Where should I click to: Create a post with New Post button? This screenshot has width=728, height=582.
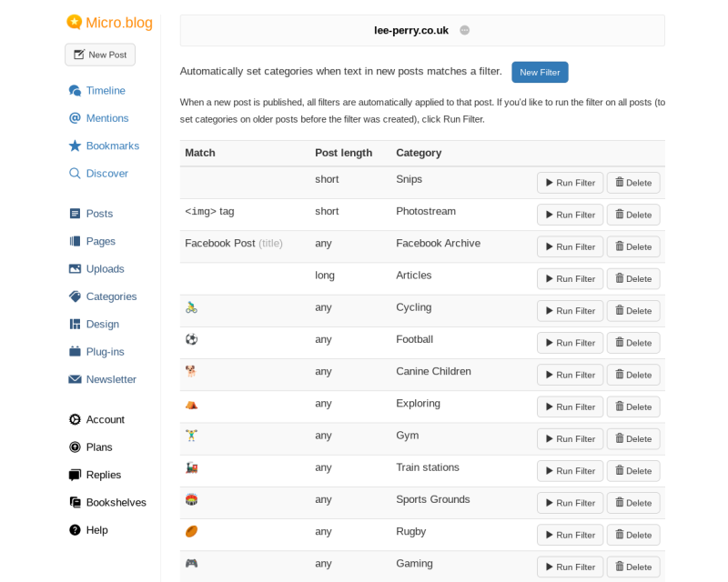(100, 55)
